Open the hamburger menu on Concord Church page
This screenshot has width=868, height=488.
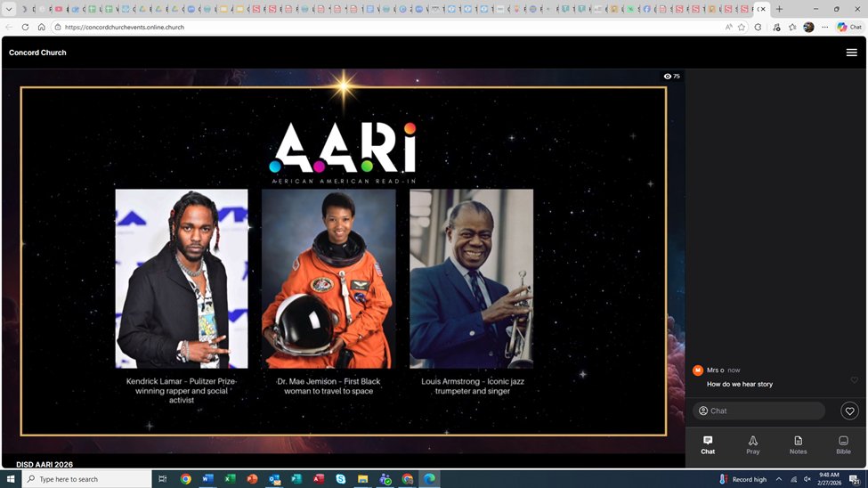tap(851, 53)
